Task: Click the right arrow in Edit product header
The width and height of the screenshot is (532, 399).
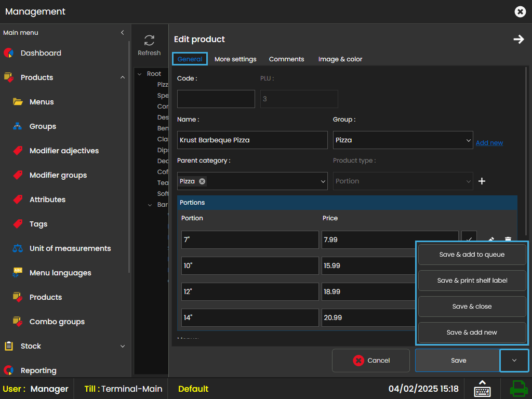Action: 518,39
